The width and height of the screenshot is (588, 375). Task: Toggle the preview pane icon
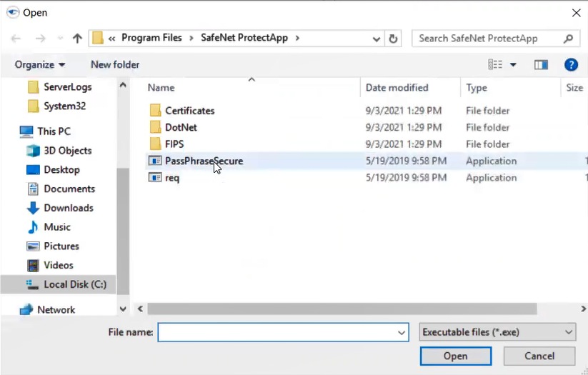coord(541,65)
